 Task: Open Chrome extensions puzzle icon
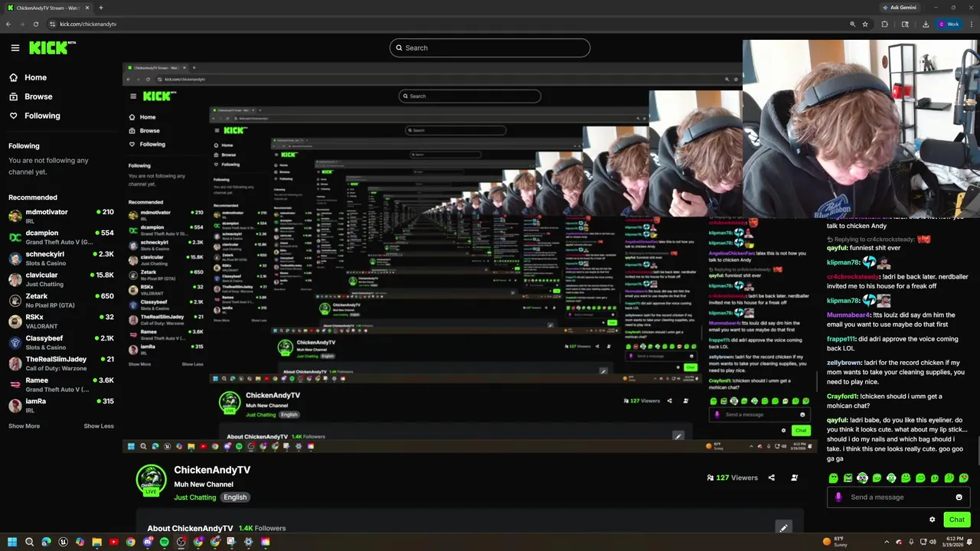pos(885,24)
